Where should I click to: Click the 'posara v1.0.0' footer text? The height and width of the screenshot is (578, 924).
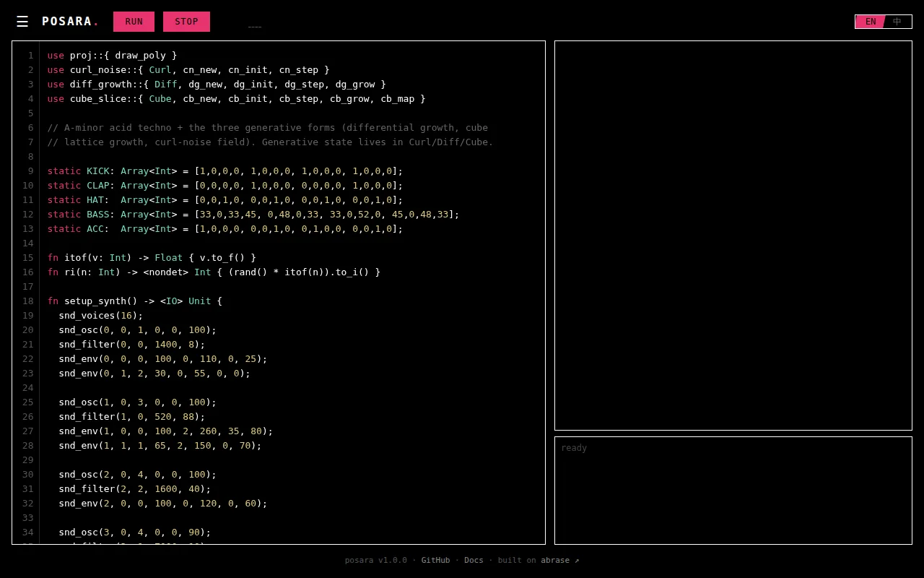[x=375, y=560]
